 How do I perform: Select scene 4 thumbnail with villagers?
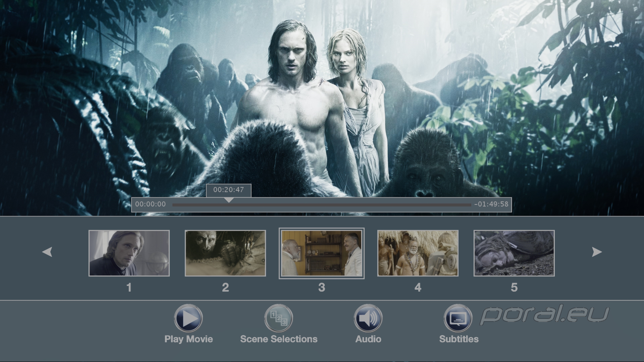point(418,253)
